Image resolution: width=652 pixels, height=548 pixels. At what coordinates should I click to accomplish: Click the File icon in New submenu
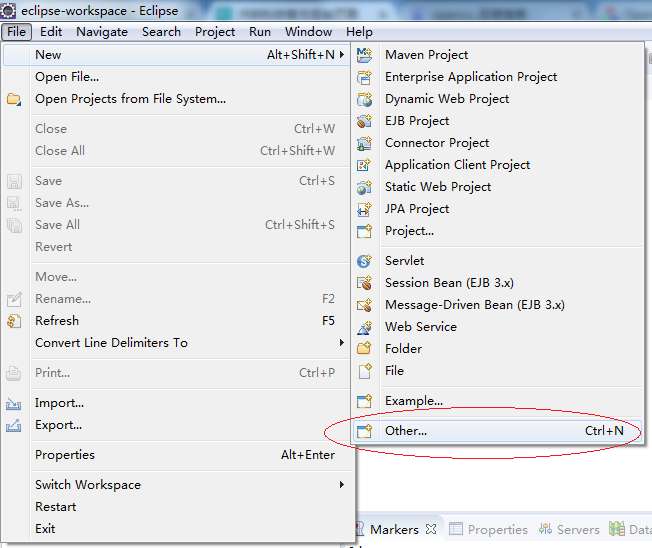click(x=364, y=370)
